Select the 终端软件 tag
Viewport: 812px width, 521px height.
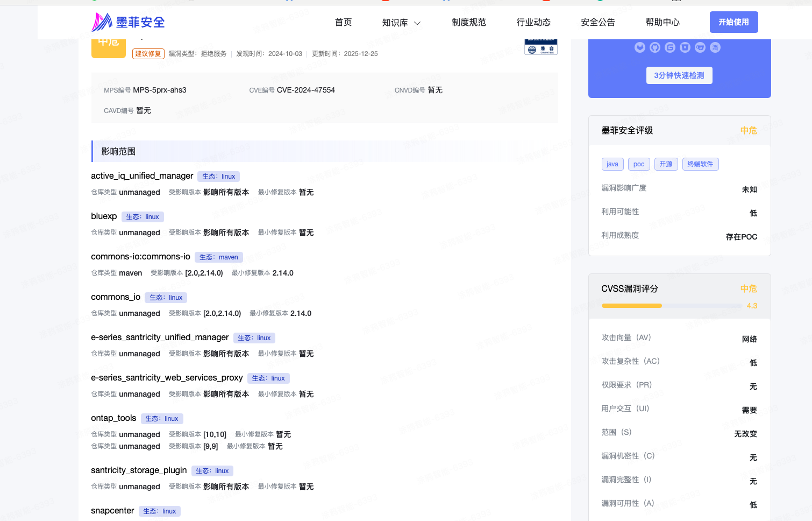coord(700,164)
